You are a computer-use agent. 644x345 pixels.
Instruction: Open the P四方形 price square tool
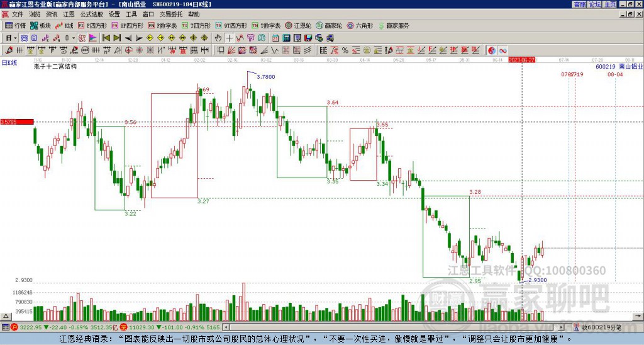(92, 25)
